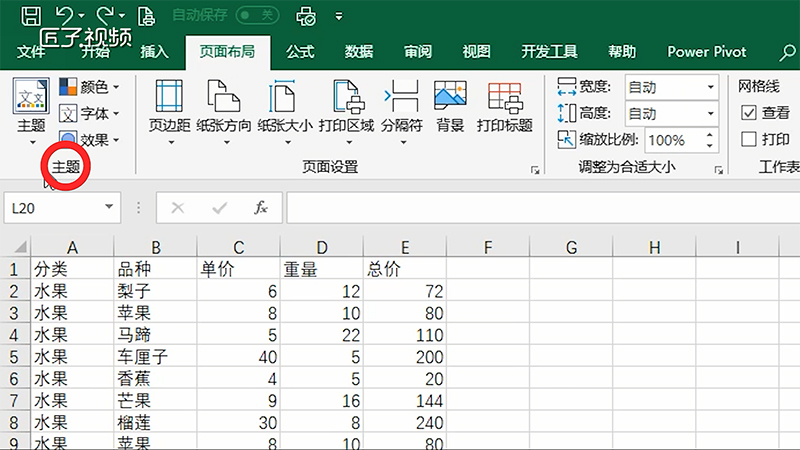Open the theme Fonts (字体) button
The image size is (800, 450).
click(x=89, y=114)
